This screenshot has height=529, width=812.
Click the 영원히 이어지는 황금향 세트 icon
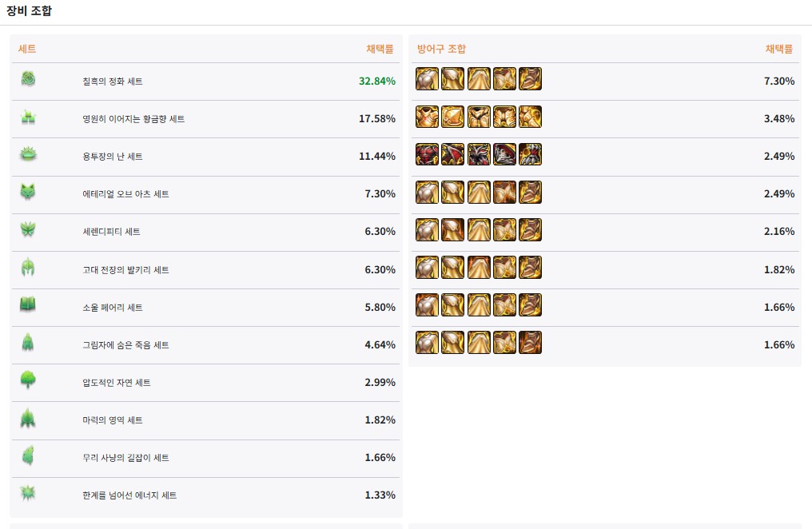pyautogui.click(x=28, y=117)
